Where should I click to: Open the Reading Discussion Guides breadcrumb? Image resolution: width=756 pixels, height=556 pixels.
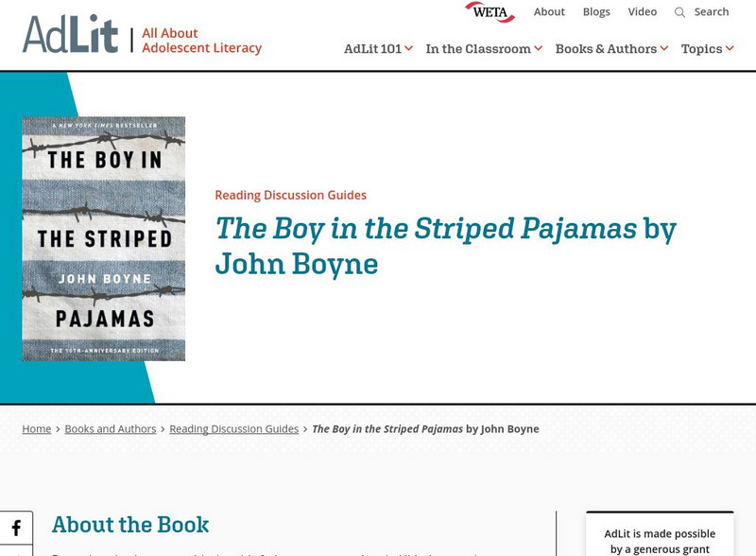[233, 429]
